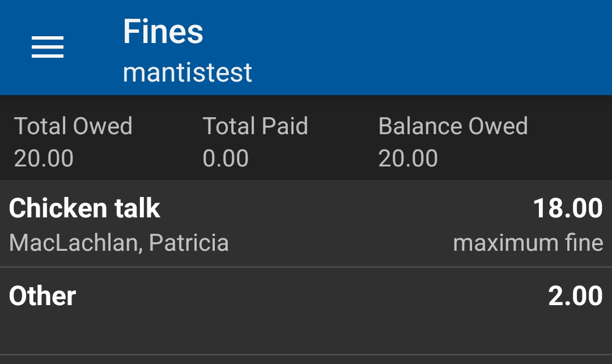Click the Total Paid value 0.00
Viewport: 612px width, 364px height.
click(x=226, y=159)
